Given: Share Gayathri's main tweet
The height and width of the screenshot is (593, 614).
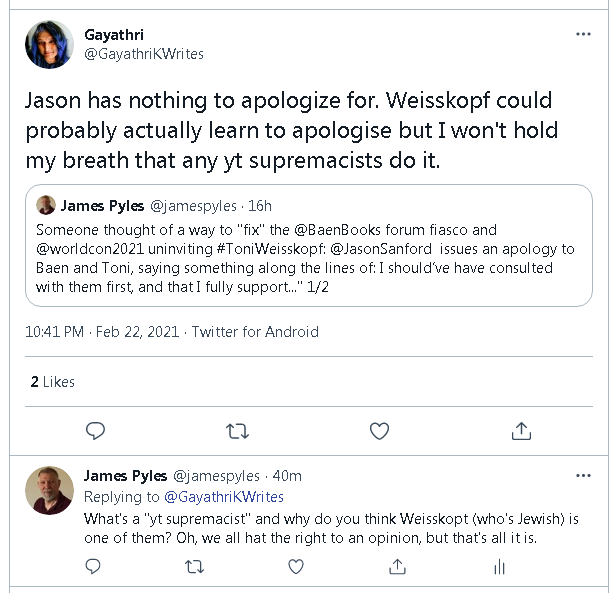Looking at the screenshot, I should [521, 431].
